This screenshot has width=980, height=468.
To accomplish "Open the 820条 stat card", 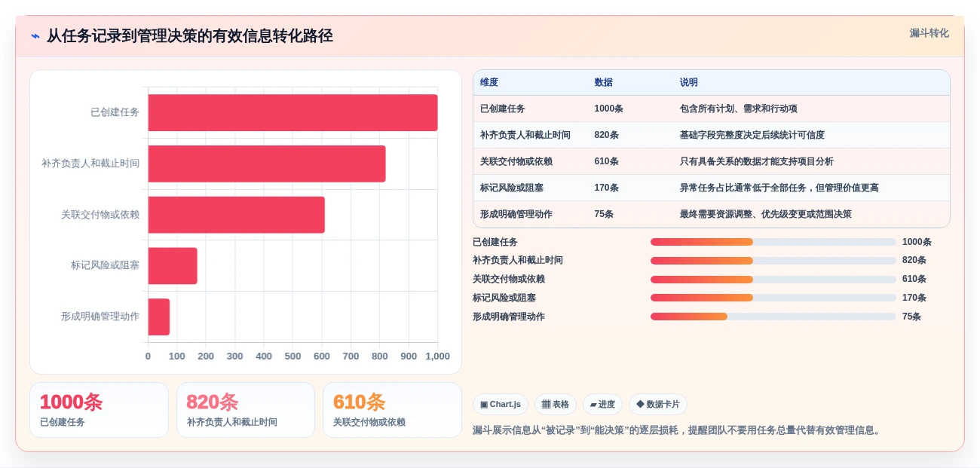I will [246, 410].
